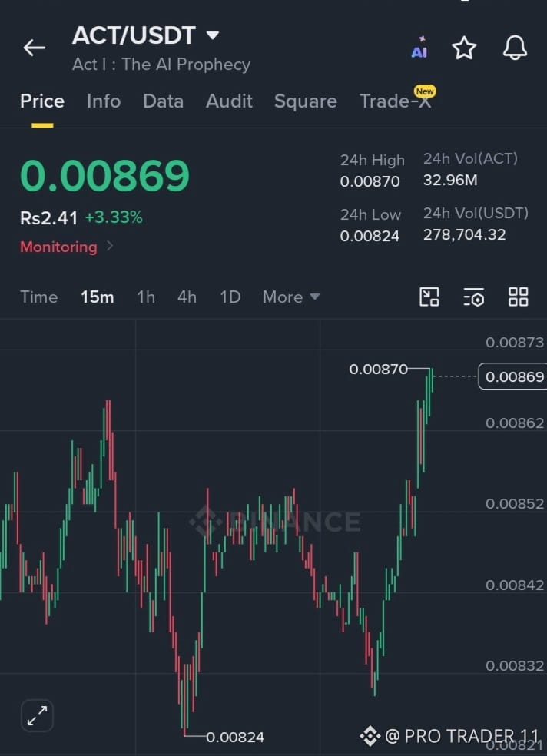Open price alerts bell icon
The width and height of the screenshot is (547, 756).
(516, 48)
